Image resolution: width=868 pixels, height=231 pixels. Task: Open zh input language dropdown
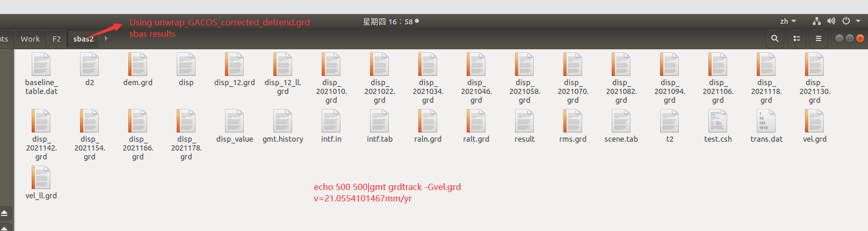point(788,21)
